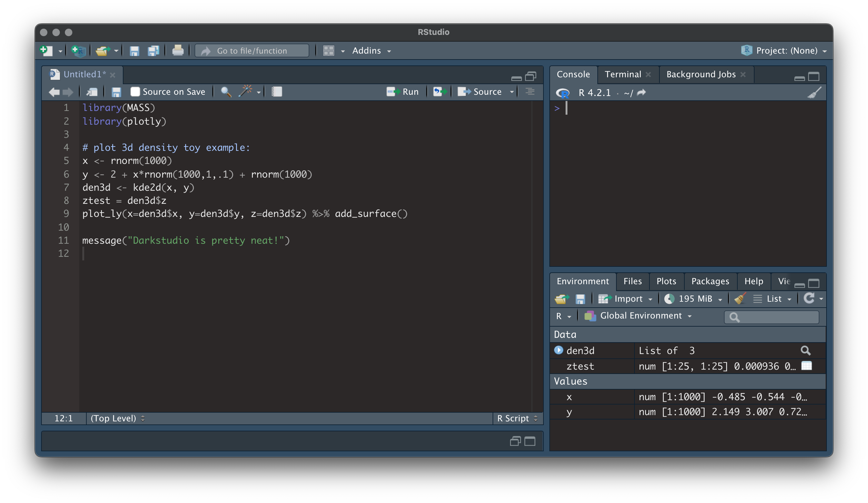The width and height of the screenshot is (868, 503).
Task: Close the Terminal tab
Action: [648, 75]
